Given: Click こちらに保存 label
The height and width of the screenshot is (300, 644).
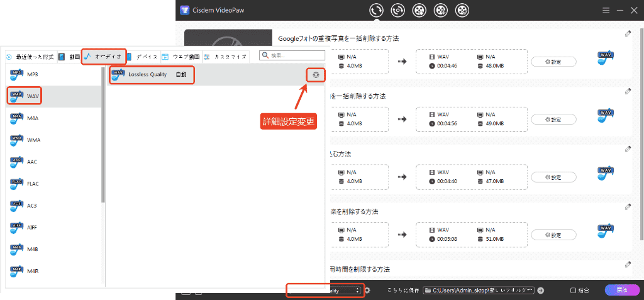Looking at the screenshot, I should pyautogui.click(x=403, y=290).
